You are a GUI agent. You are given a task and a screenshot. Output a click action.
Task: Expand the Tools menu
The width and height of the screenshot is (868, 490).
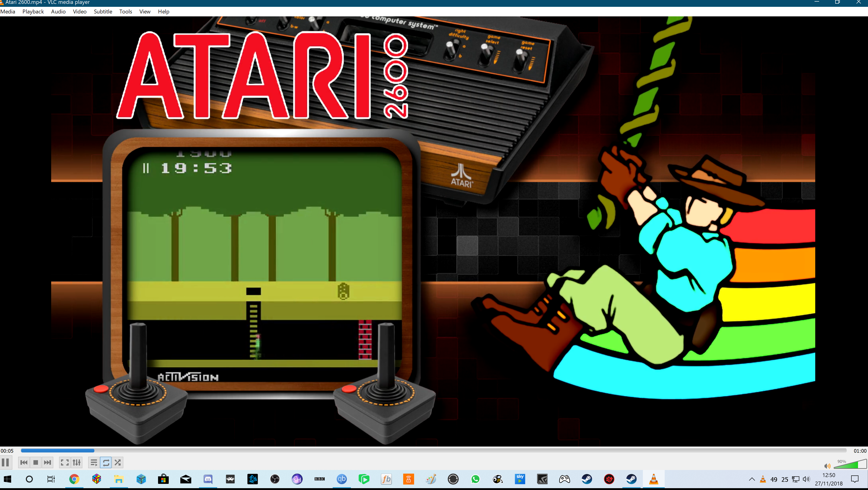click(125, 11)
